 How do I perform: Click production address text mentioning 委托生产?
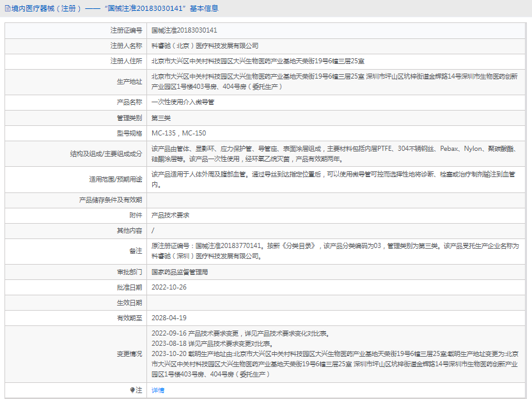coord(334,82)
